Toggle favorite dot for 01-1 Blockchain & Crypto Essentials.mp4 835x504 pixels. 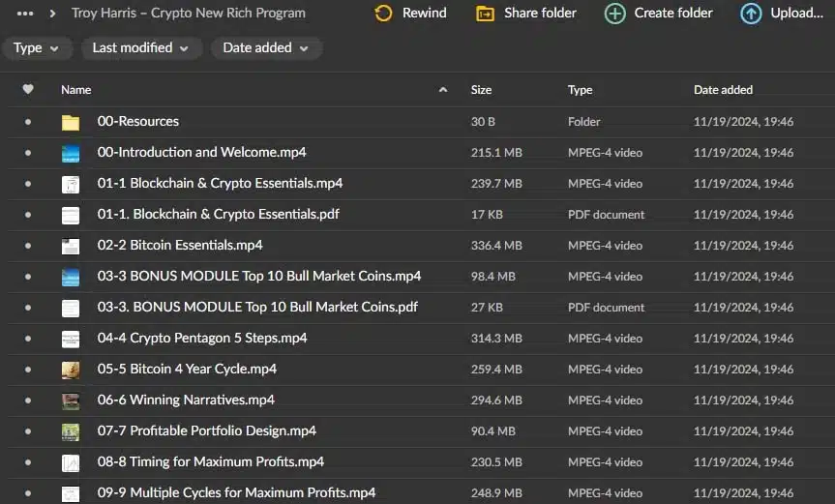28,184
